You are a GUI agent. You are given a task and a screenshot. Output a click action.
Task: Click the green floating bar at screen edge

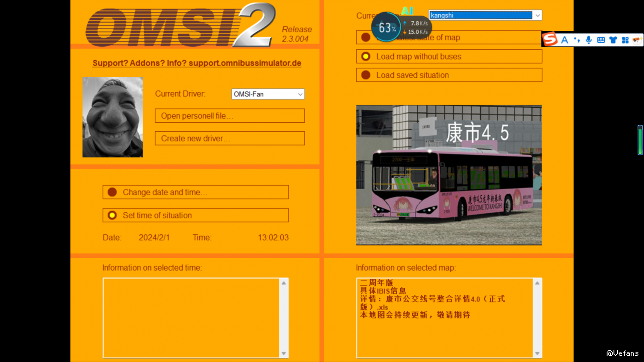[640, 140]
